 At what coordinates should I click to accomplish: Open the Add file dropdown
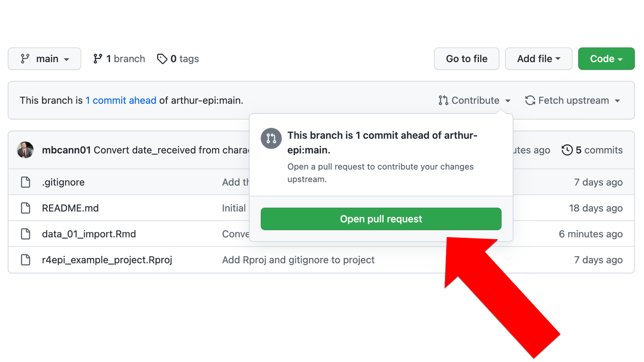[x=539, y=59]
